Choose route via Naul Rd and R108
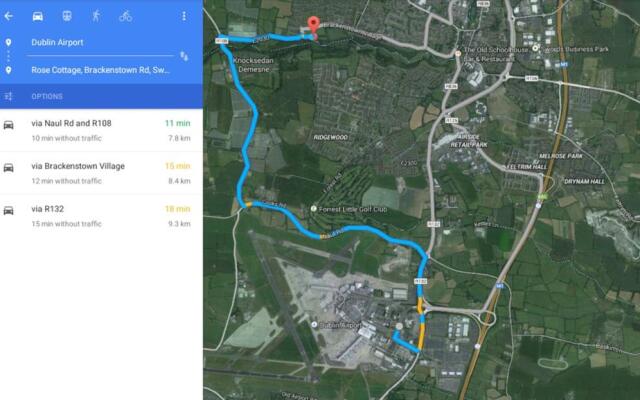Image resolution: width=640 pixels, height=400 pixels. [101, 130]
